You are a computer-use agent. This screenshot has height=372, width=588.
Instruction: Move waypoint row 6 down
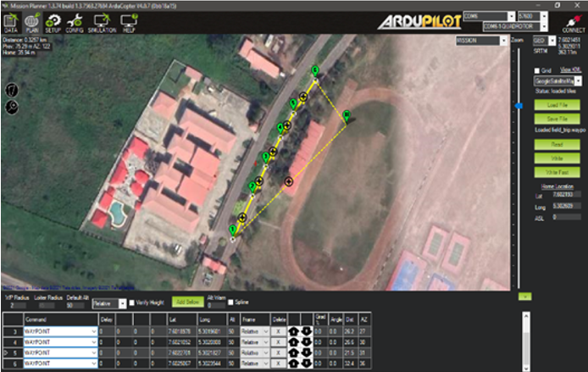307,363
